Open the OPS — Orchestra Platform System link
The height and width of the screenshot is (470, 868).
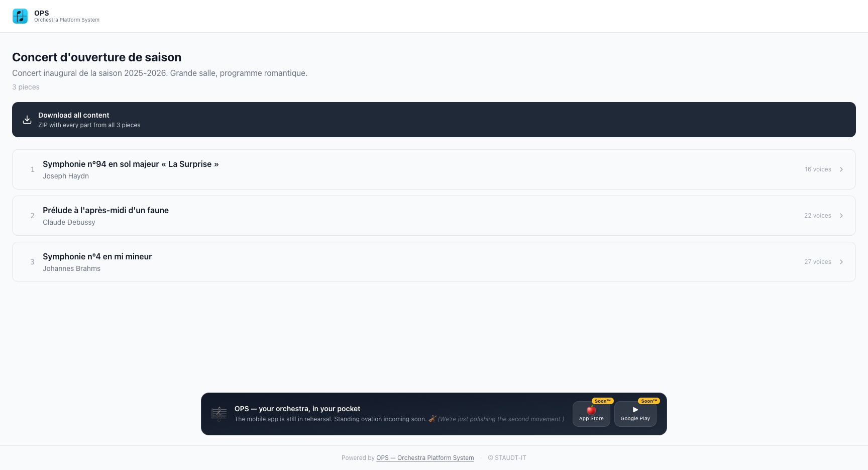pos(425,458)
